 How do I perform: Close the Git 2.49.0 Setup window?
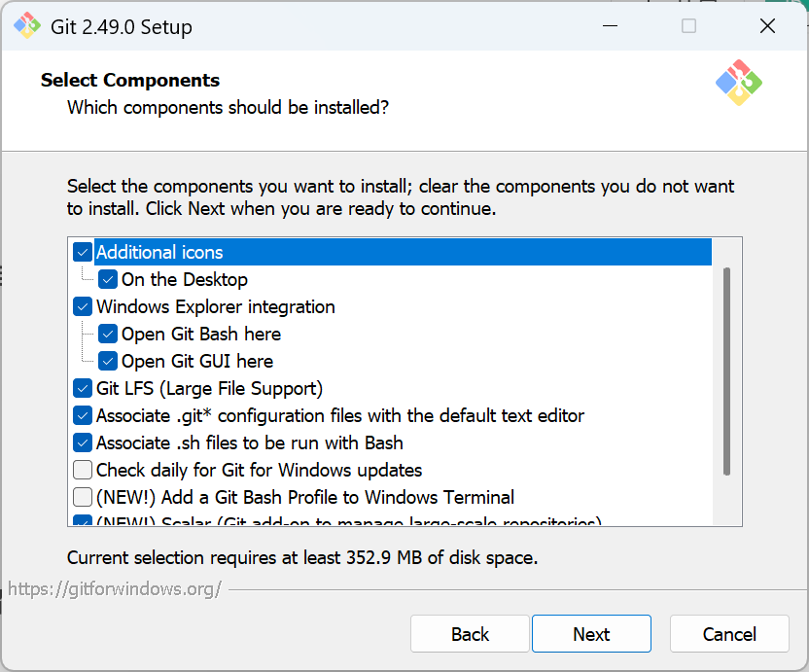pos(767,26)
